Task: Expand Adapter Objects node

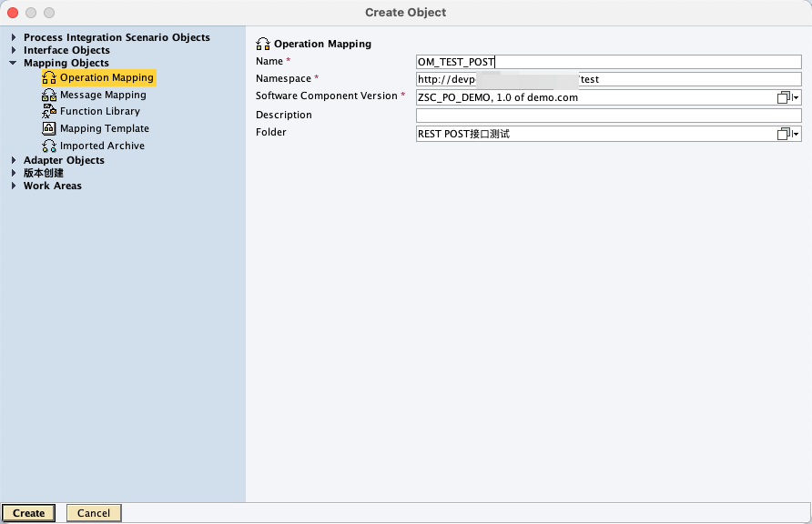Action: click(14, 160)
